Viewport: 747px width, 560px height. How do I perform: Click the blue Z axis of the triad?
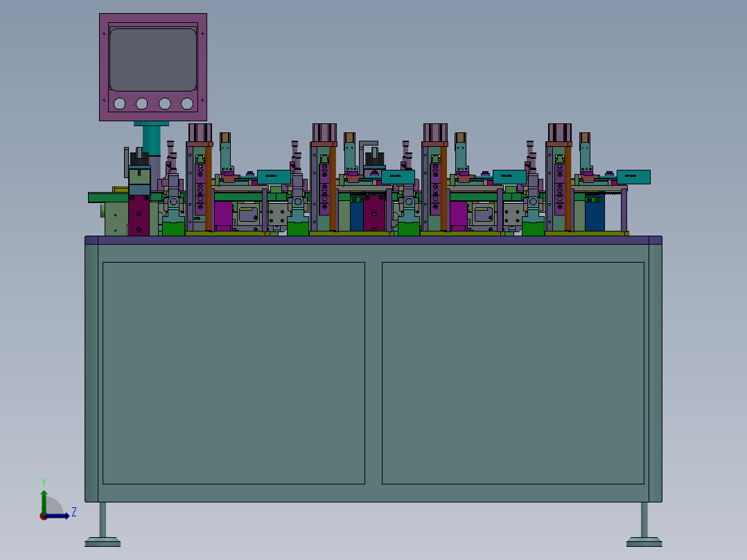tap(57, 516)
